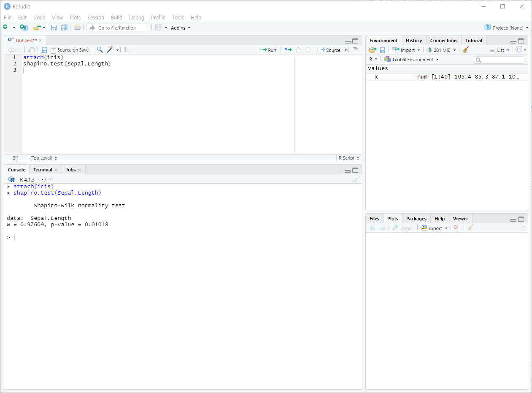532x393 pixels.
Task: Toggle Source on Save checkbox
Action: (53, 50)
